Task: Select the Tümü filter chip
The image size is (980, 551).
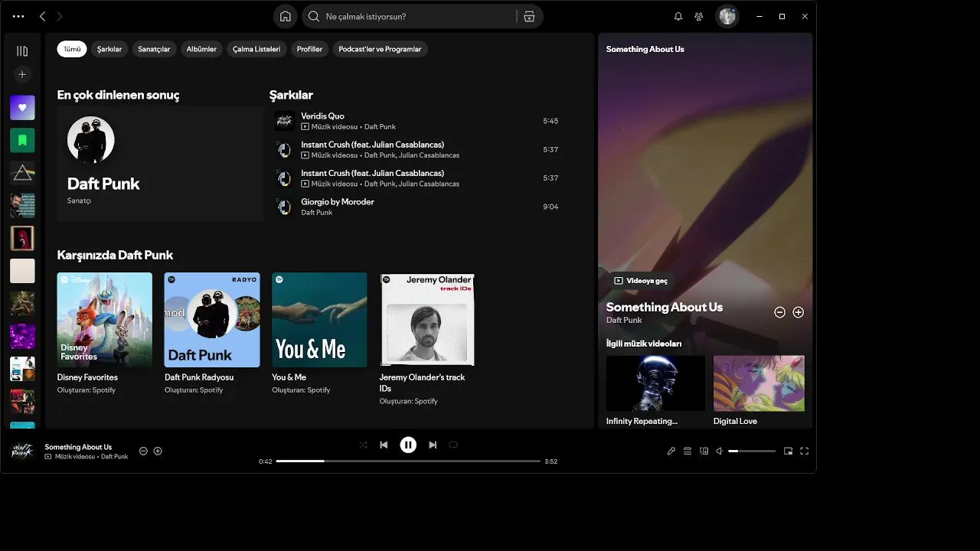Action: 72,49
